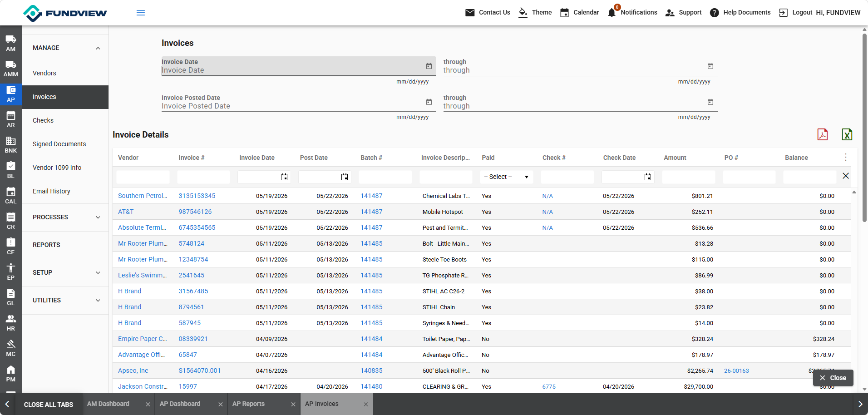Image resolution: width=868 pixels, height=415 pixels.
Task: Open PO 26-00163 link
Action: [736, 371]
